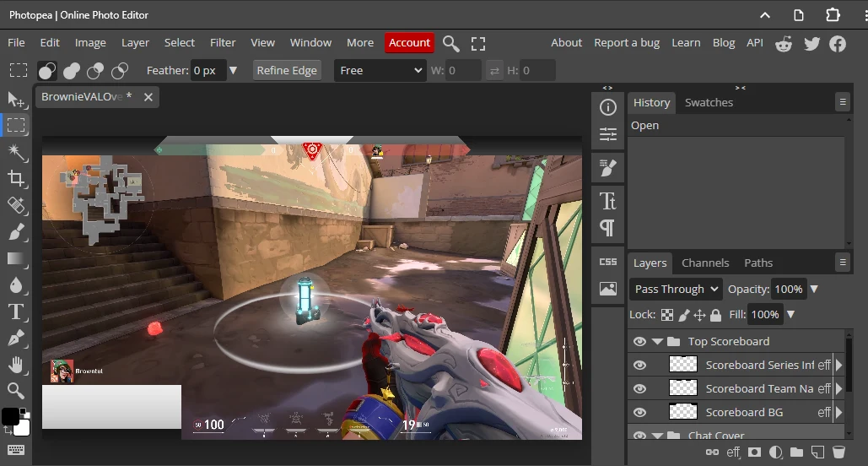The image size is (868, 466).
Task: Select the Pen tool
Action: (16, 338)
